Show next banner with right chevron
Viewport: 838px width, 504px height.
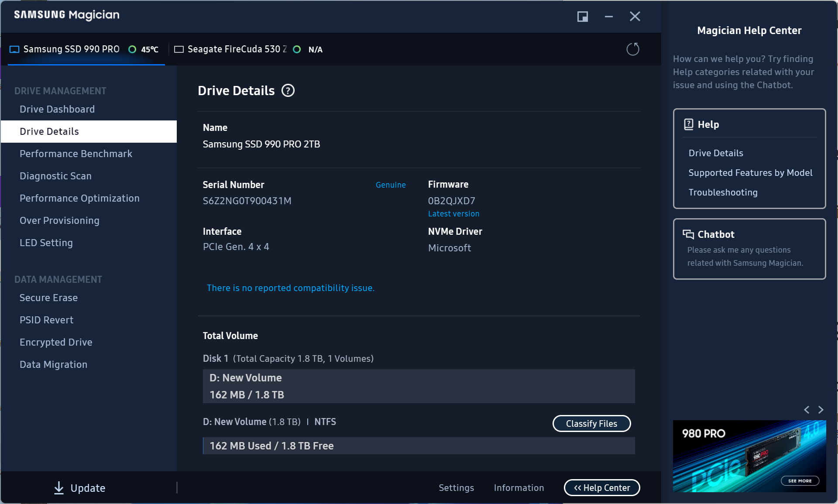[821, 410]
